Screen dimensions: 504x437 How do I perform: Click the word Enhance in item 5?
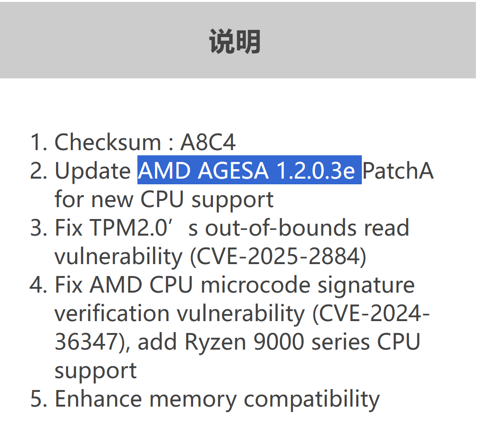(98, 399)
